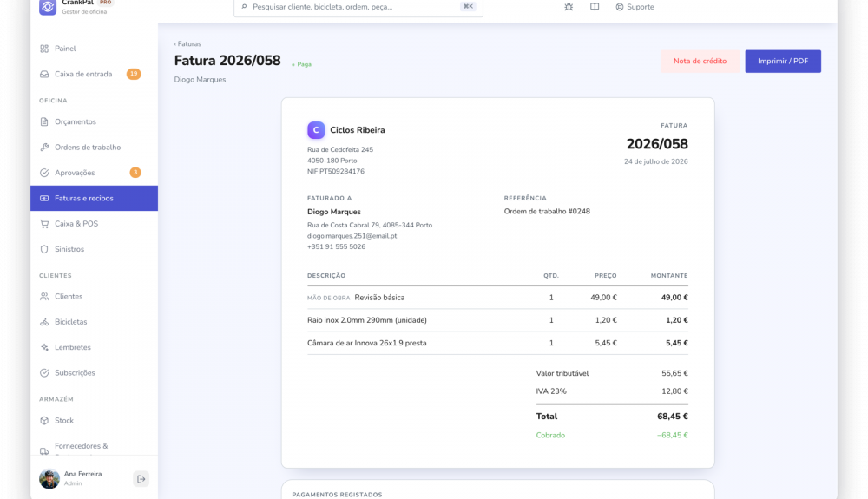This screenshot has height=499, width=868.
Task: Click the Imprimir / PDF button
Action: pos(783,61)
